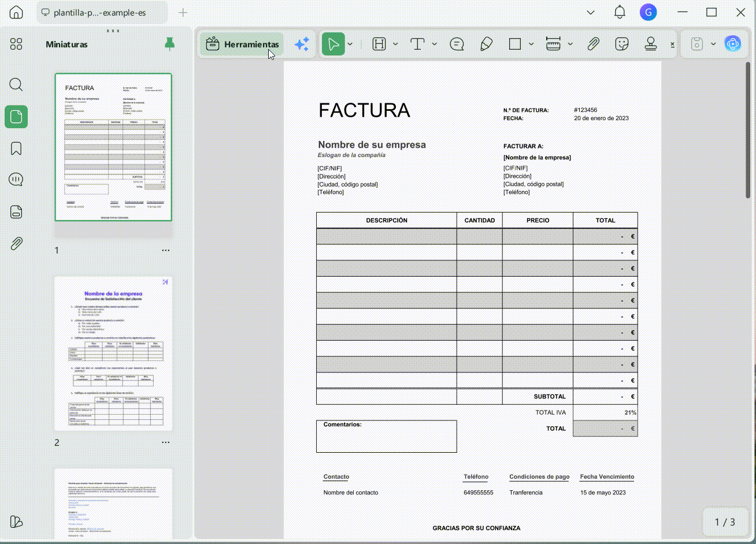The image size is (756, 544).
Task: Click the Miniaturas panel title
Action: point(67,44)
